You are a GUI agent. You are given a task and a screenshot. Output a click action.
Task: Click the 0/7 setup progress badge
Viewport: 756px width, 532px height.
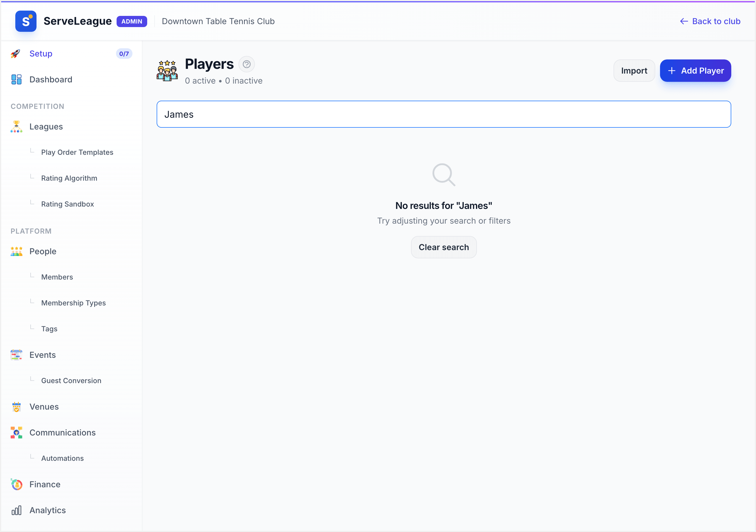tap(124, 54)
